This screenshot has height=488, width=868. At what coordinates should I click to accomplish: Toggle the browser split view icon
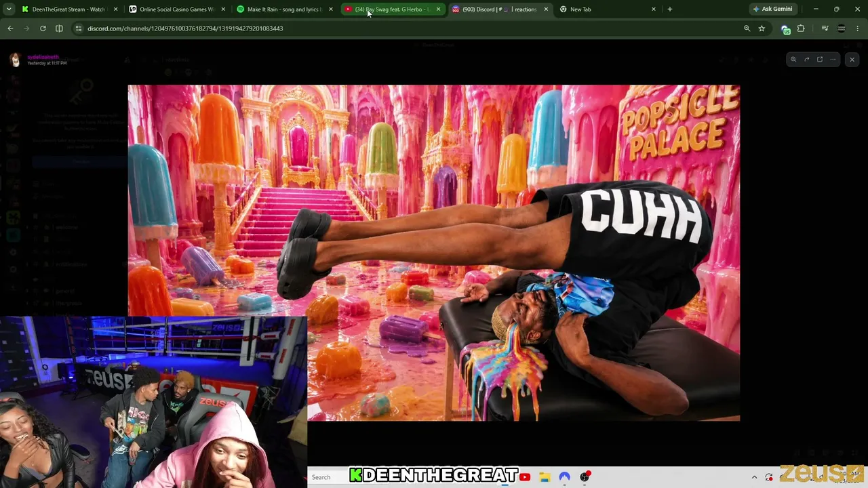pyautogui.click(x=59, y=28)
